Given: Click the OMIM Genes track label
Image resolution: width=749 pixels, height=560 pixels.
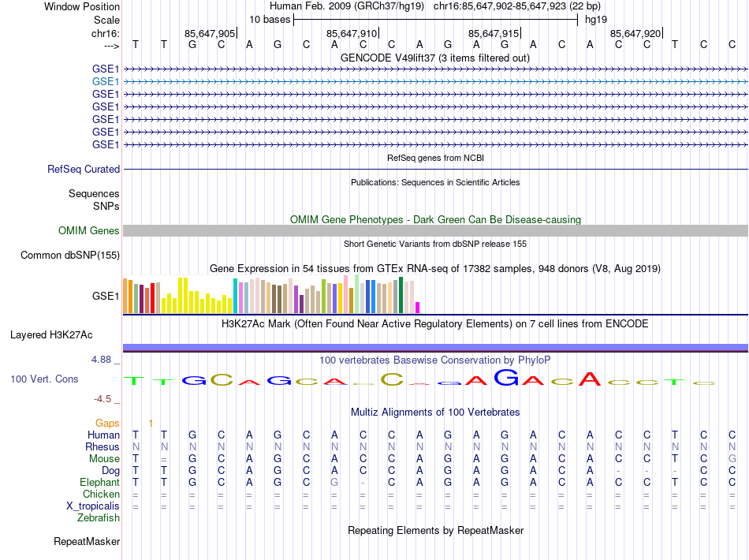Looking at the screenshot, I should (88, 231).
